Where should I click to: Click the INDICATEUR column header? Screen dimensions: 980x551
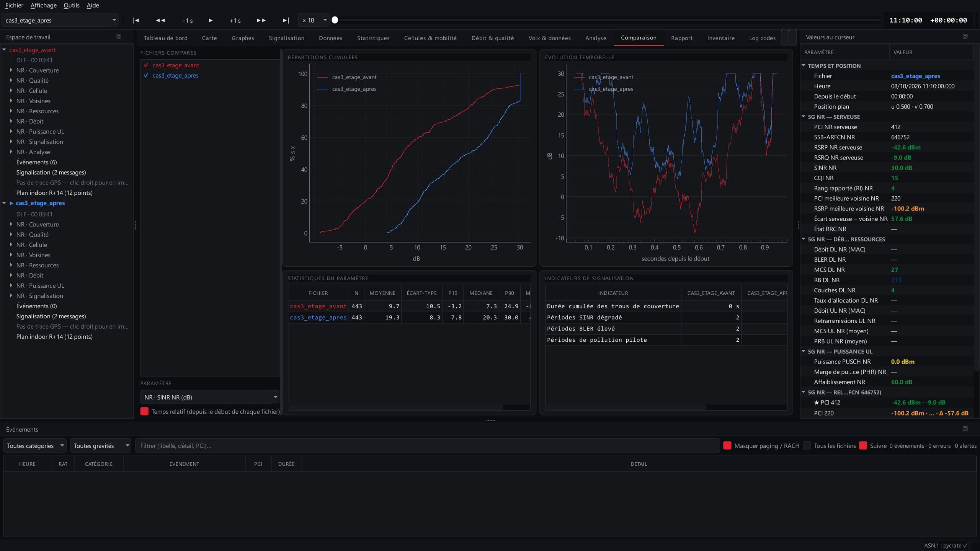click(613, 293)
